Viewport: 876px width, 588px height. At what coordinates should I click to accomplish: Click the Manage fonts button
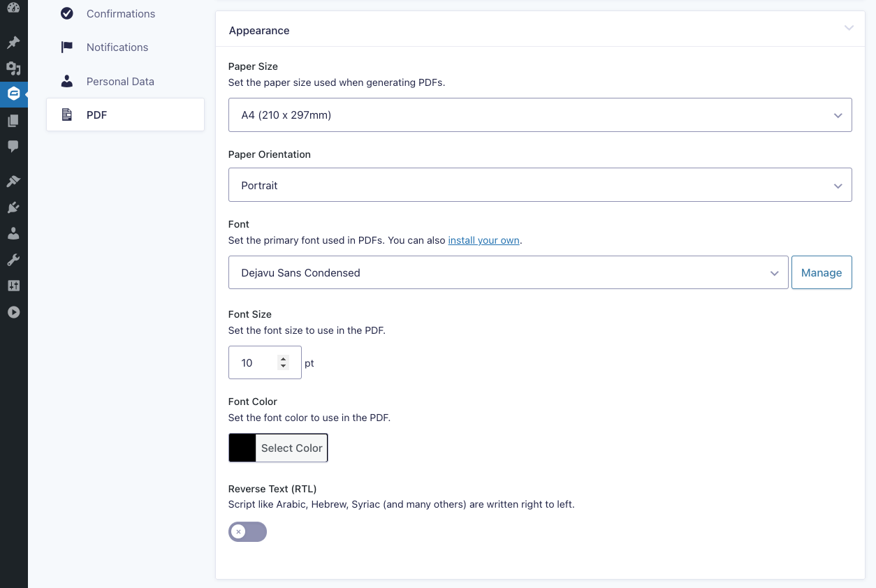pos(821,272)
